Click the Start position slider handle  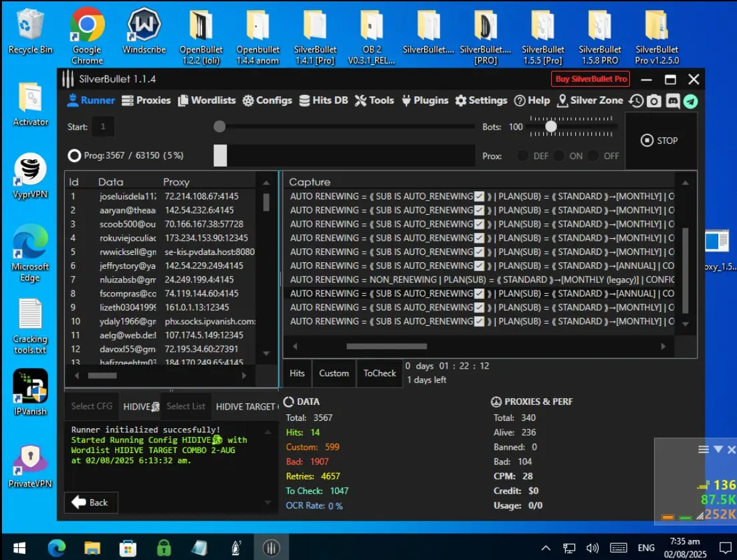pyautogui.click(x=219, y=126)
